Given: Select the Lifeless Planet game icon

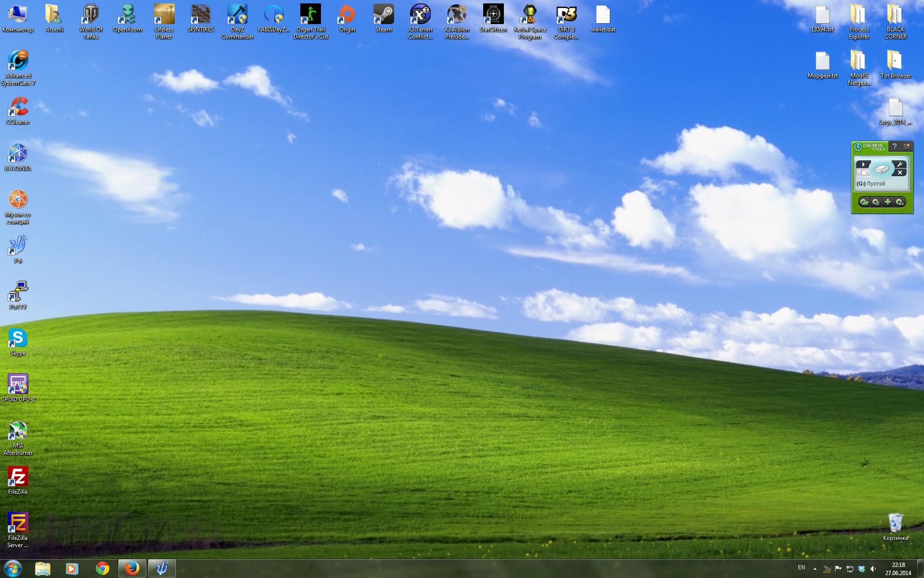Looking at the screenshot, I should (164, 22).
